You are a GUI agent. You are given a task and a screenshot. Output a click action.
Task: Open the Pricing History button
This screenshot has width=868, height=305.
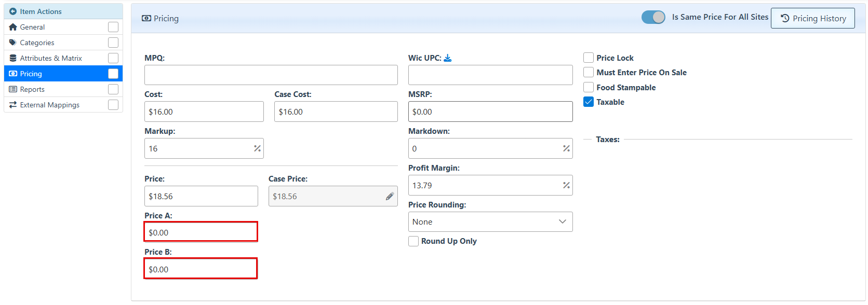click(812, 18)
